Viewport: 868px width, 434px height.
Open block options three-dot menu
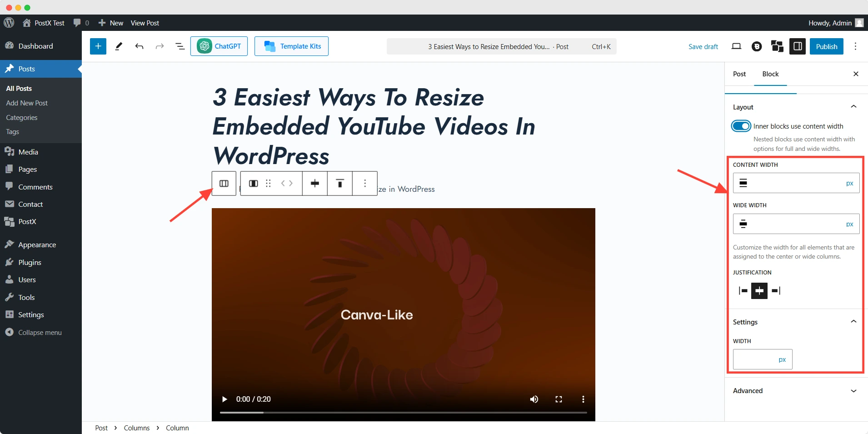coord(365,184)
